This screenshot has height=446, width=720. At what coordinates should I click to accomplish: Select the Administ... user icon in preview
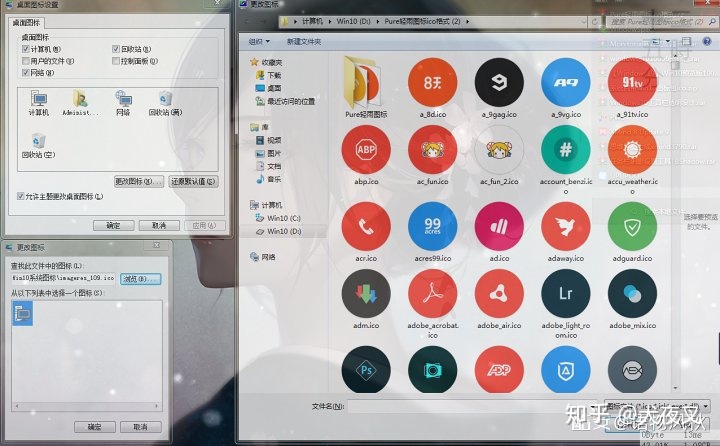tap(80, 103)
